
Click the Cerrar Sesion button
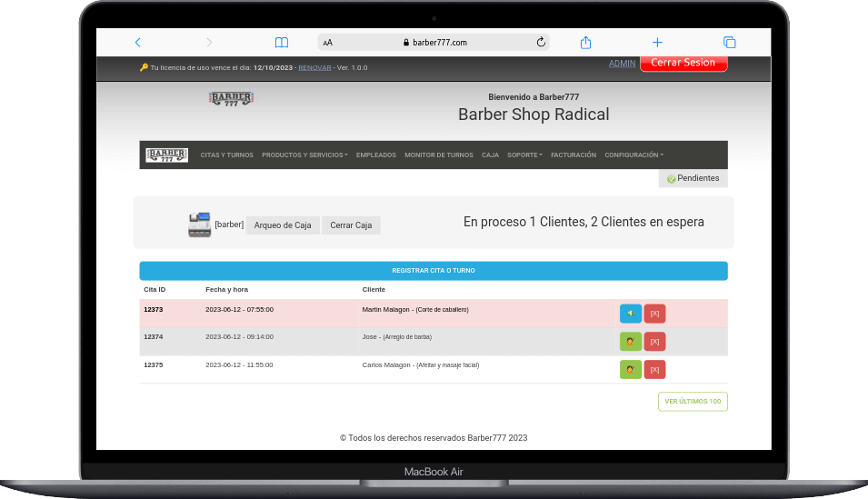683,64
